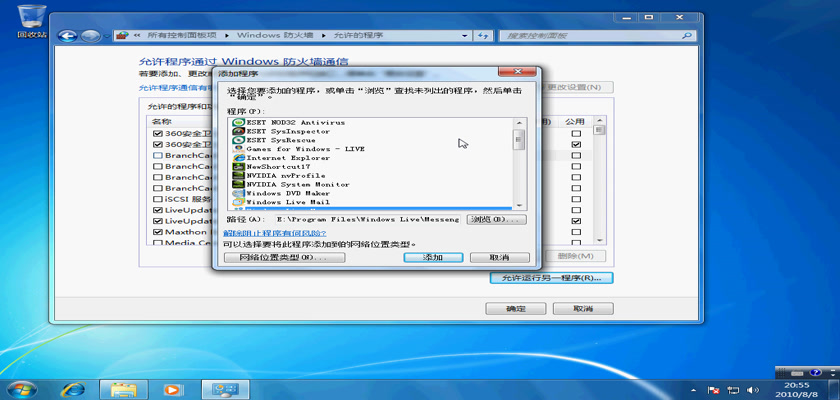Open the address bar history dropdown
Screen dimensions: 840x400
[466, 35]
